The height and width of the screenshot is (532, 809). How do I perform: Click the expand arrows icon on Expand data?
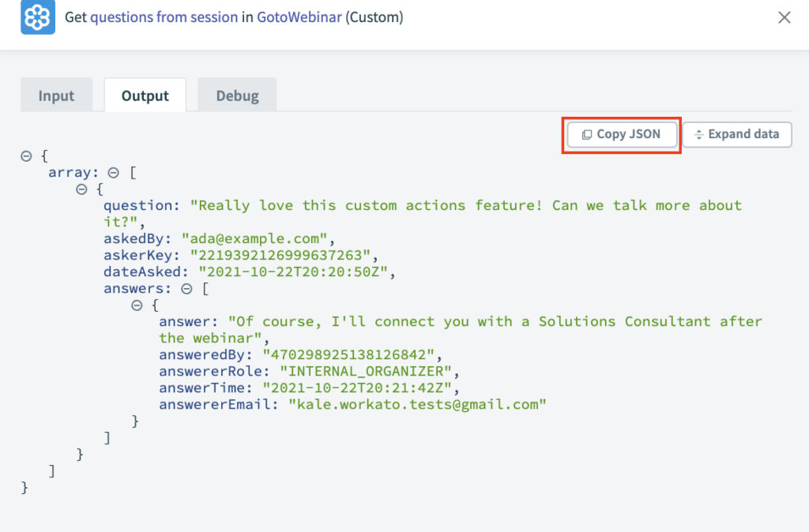699,134
